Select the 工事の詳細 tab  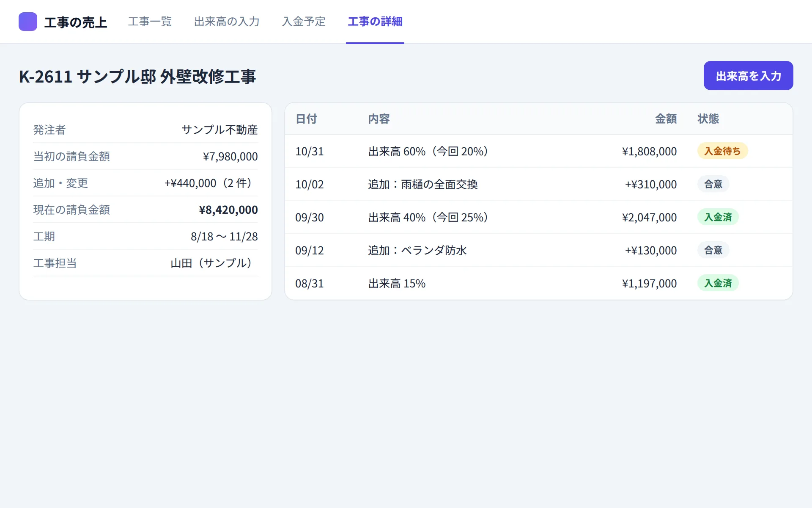pyautogui.click(x=375, y=22)
